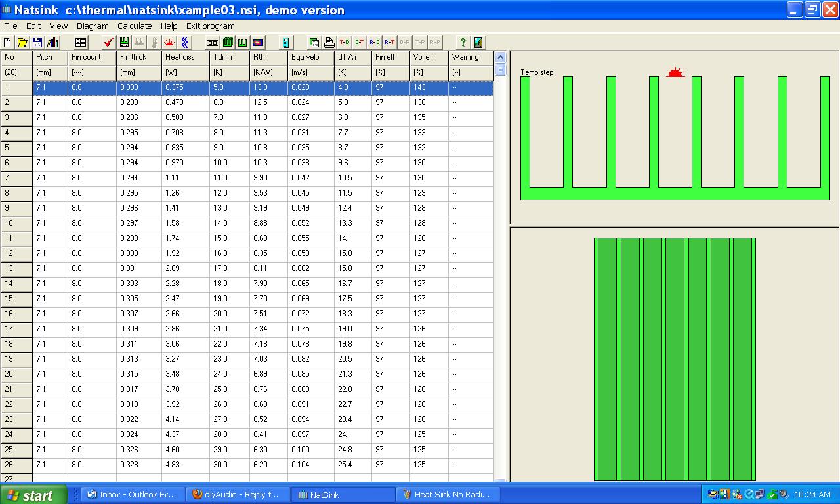Select row number 1 in the table
The height and width of the screenshot is (504, 840).
pyautogui.click(x=16, y=87)
